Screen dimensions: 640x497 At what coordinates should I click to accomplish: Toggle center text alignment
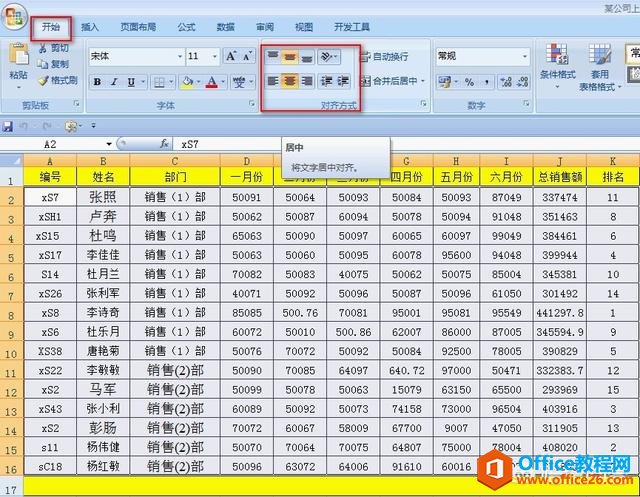290,81
